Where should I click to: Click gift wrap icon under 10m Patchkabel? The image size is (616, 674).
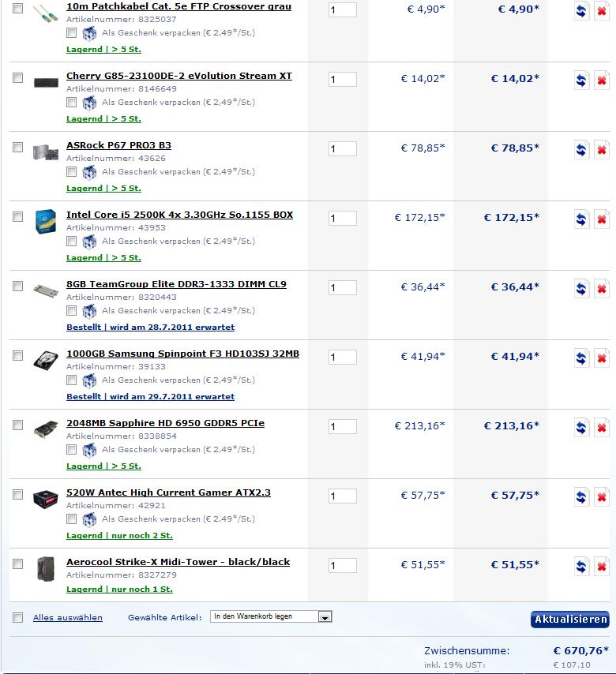tap(89, 33)
